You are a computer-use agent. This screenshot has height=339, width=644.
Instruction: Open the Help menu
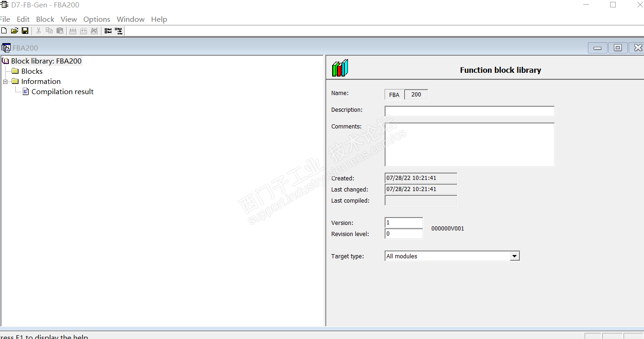pos(159,19)
